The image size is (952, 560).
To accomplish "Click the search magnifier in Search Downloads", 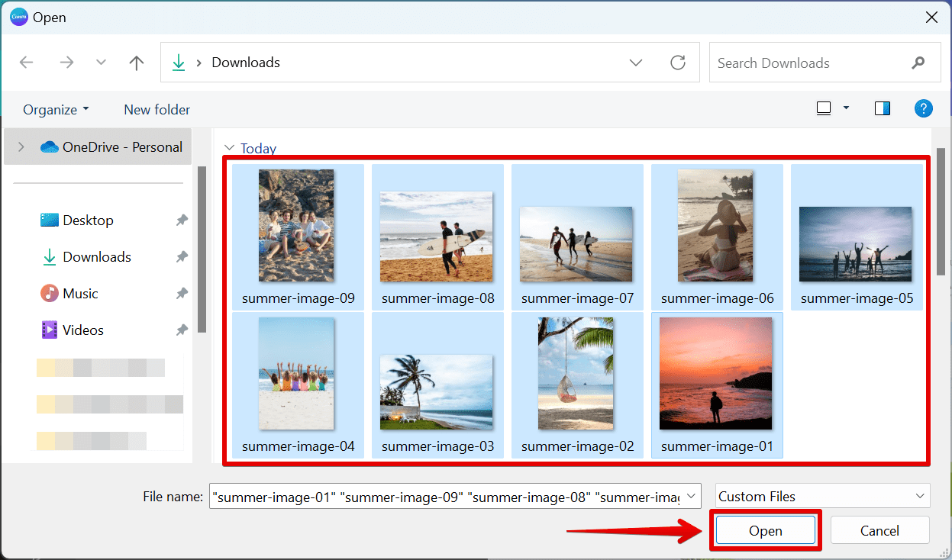I will click(x=918, y=63).
